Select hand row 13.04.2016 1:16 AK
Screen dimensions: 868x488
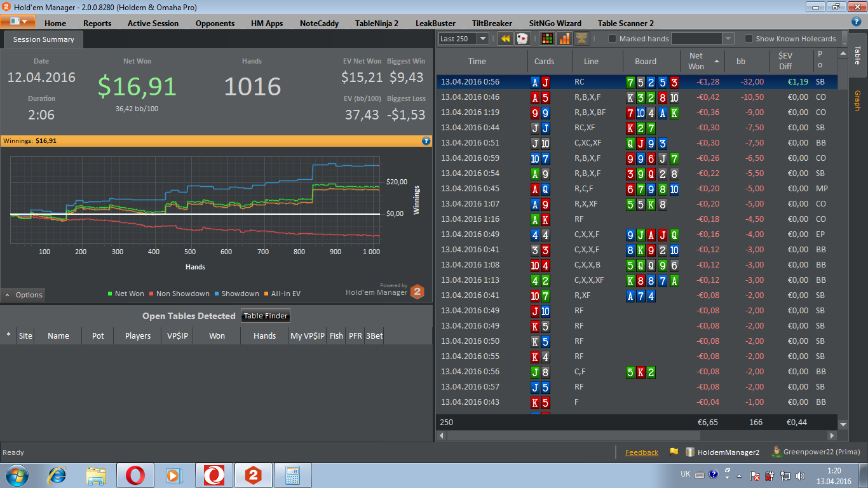click(x=637, y=219)
